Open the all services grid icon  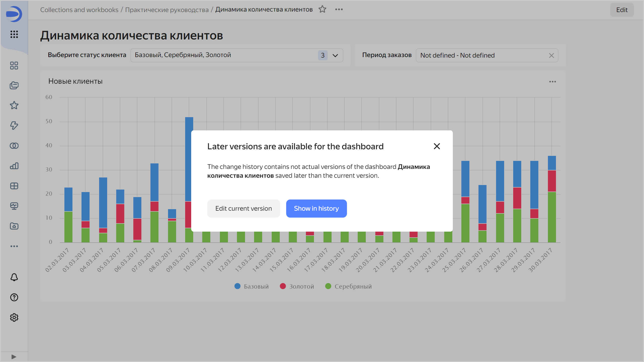pyautogui.click(x=14, y=34)
